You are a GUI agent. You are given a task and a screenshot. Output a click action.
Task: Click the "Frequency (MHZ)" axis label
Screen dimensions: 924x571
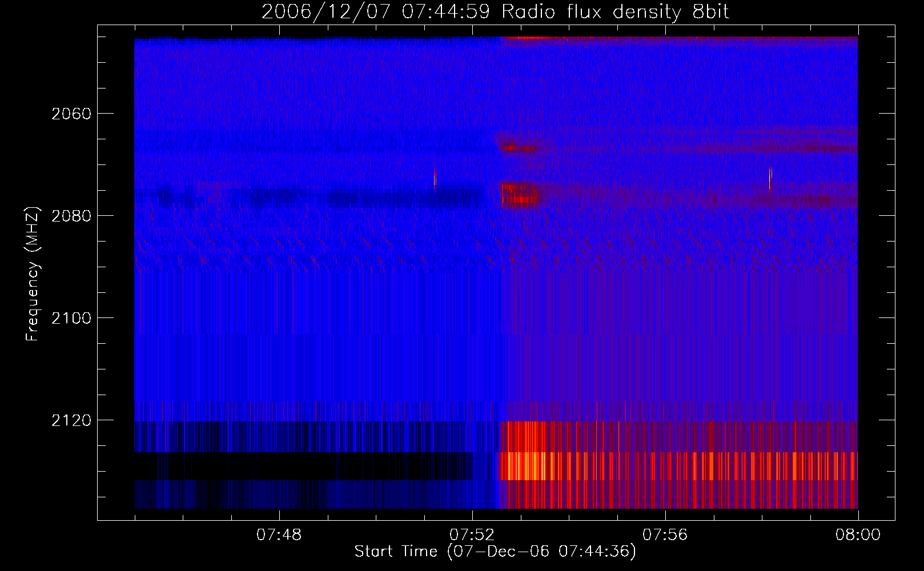(x=32, y=274)
